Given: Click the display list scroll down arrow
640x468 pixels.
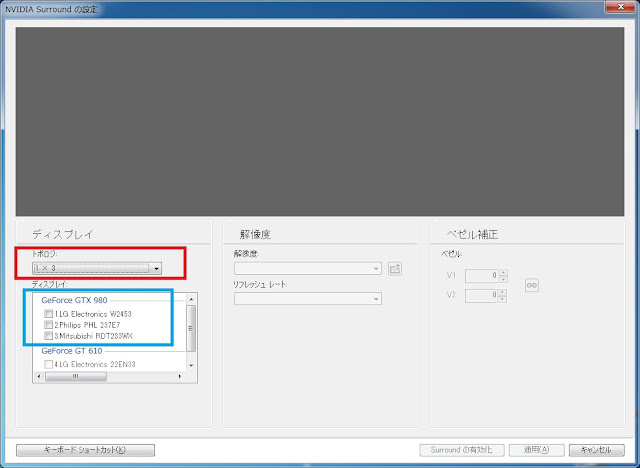Looking at the screenshot, I should tap(191, 366).
